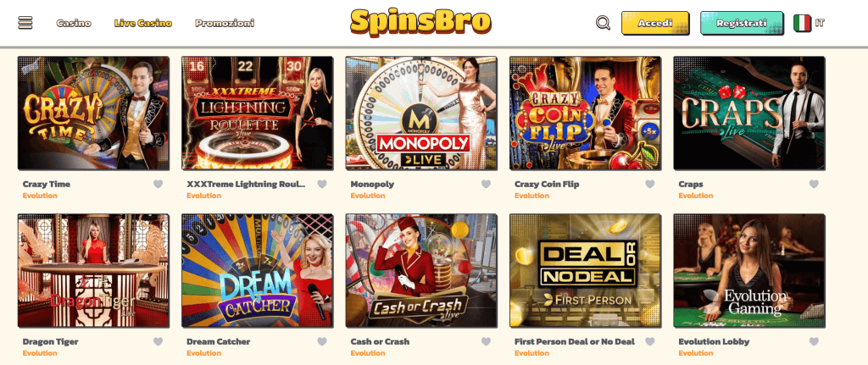This screenshot has height=365, width=868.
Task: Click heart icon beside Craps
Action: click(814, 184)
